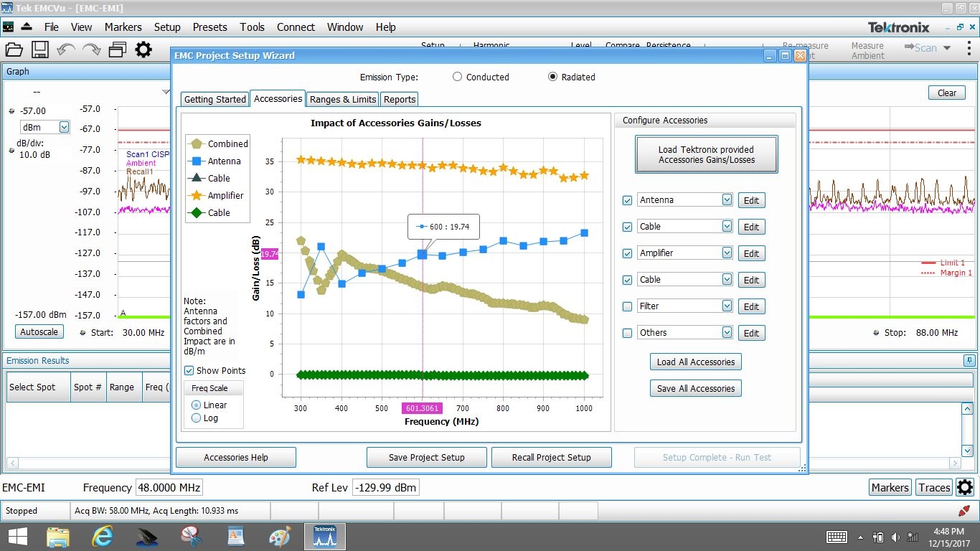Click the gear icon beside Traces button

[965, 487]
